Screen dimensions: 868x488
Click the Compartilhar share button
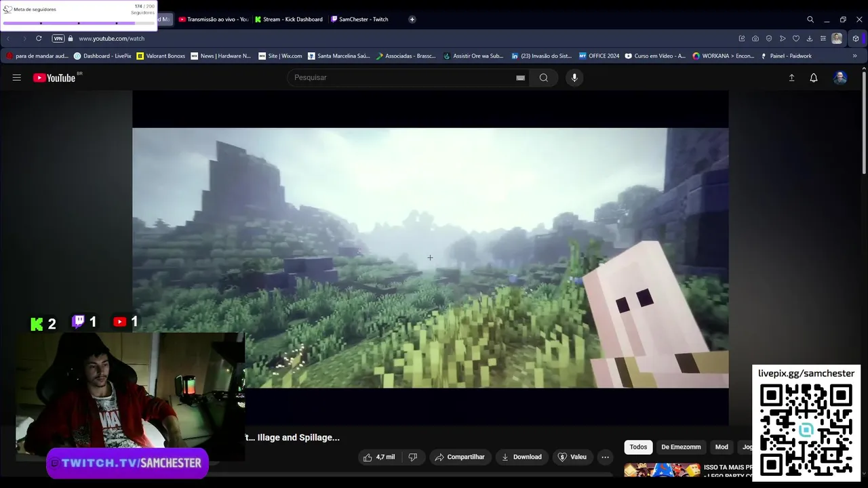pyautogui.click(x=460, y=457)
